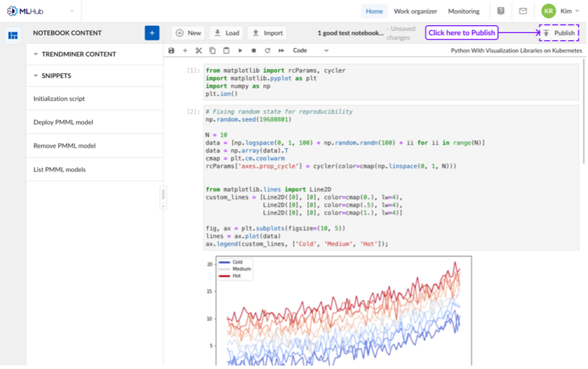Insert a new cell with the plus icon

(x=185, y=51)
